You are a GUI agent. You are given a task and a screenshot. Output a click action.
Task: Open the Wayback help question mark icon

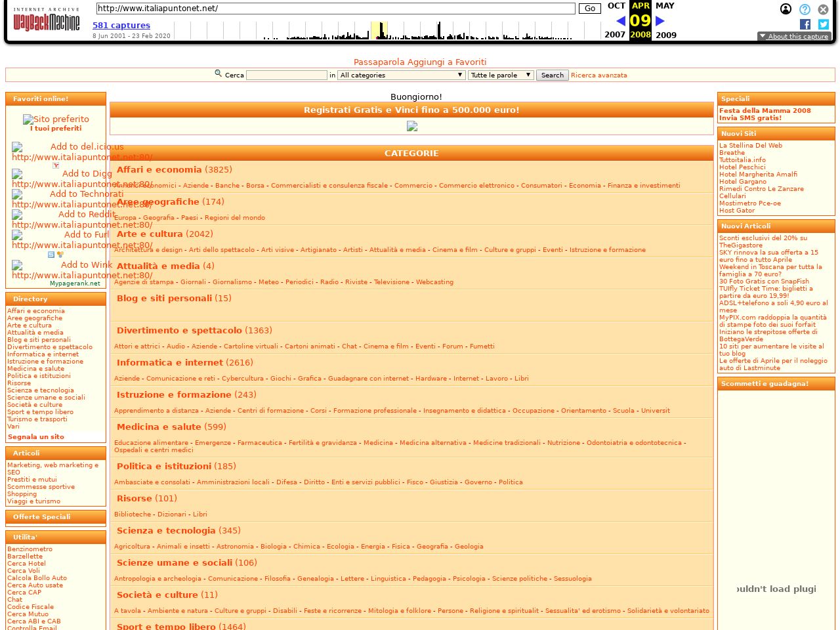click(805, 9)
